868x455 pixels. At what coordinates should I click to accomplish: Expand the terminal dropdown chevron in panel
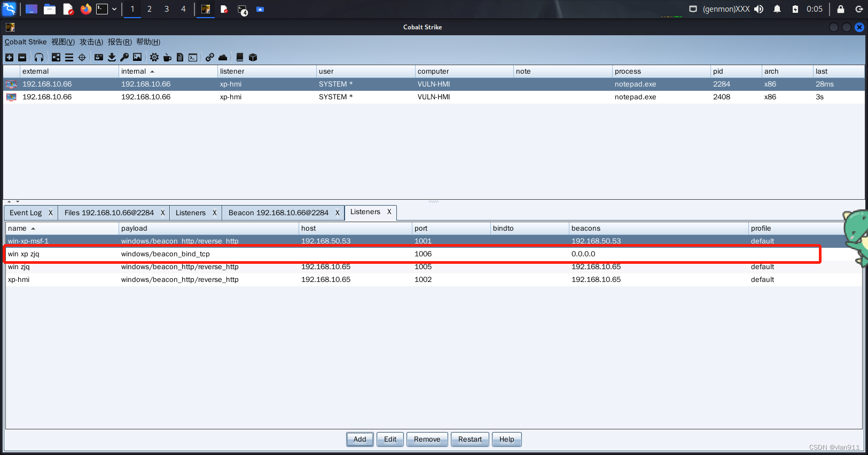click(114, 9)
